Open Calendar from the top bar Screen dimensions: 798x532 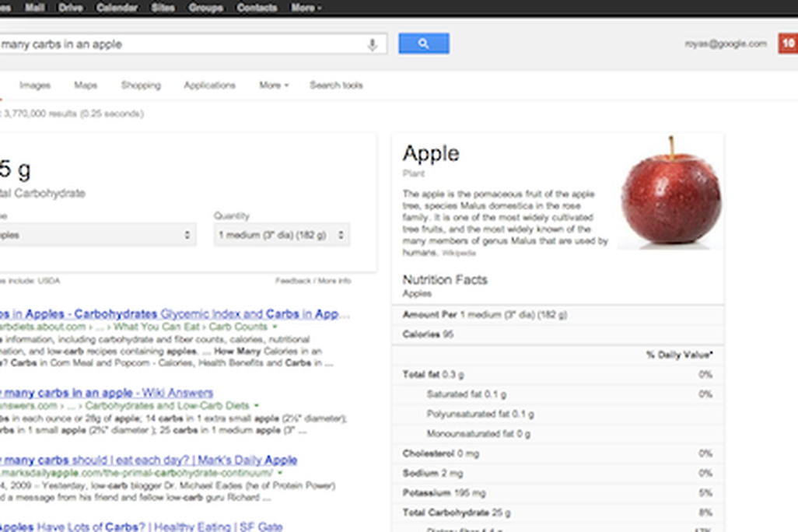point(117,8)
